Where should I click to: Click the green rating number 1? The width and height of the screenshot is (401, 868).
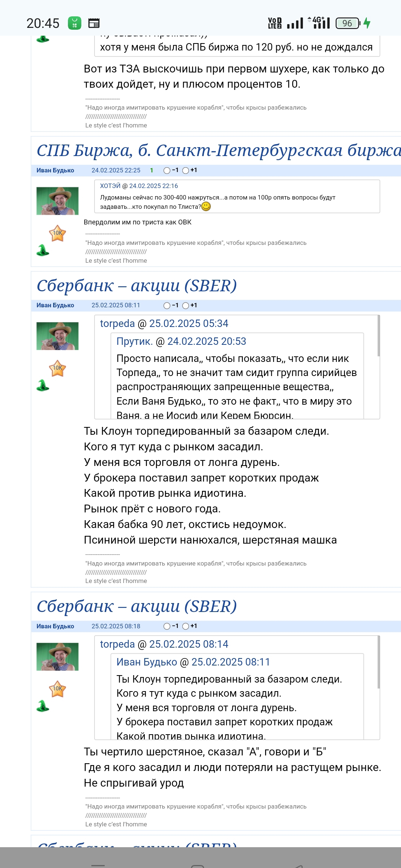pos(151,170)
